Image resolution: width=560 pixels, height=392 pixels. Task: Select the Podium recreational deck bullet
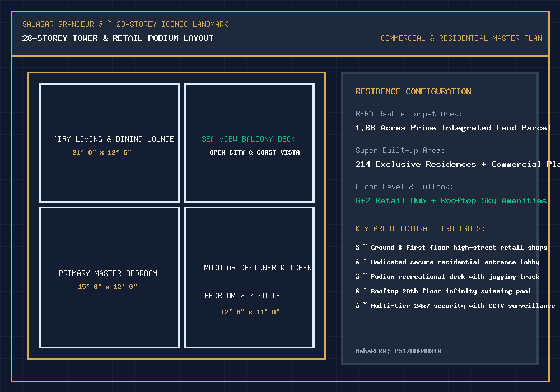click(x=447, y=277)
